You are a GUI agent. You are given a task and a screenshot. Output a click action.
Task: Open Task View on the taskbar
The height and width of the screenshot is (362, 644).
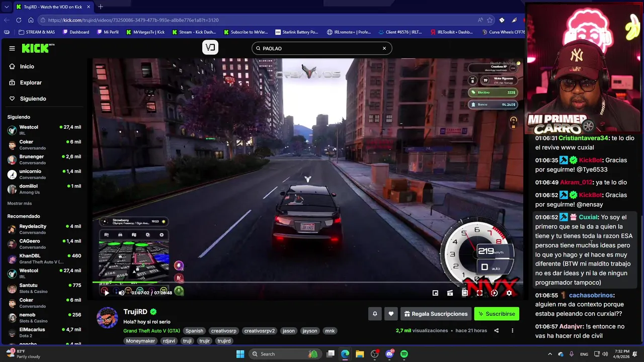331,354
